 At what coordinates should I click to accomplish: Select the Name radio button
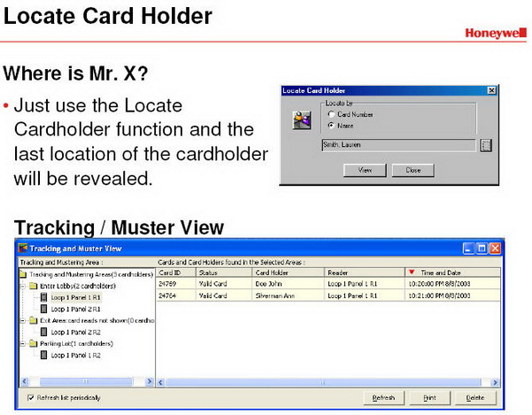pos(331,125)
